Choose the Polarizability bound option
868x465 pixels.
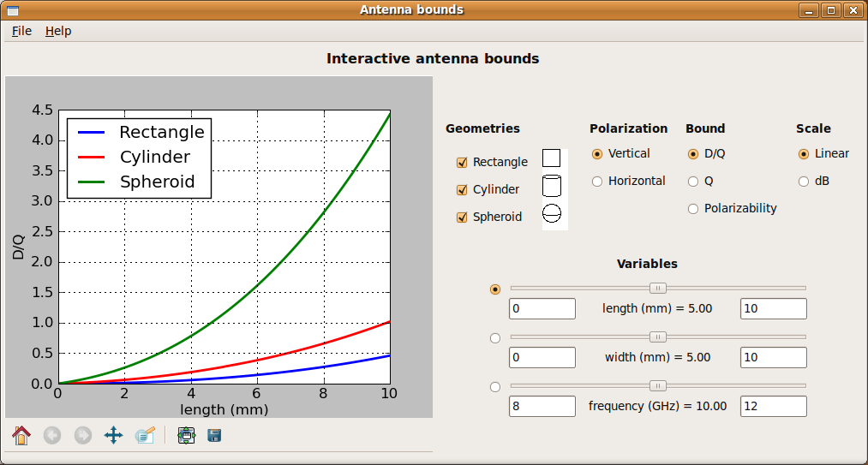(x=693, y=209)
